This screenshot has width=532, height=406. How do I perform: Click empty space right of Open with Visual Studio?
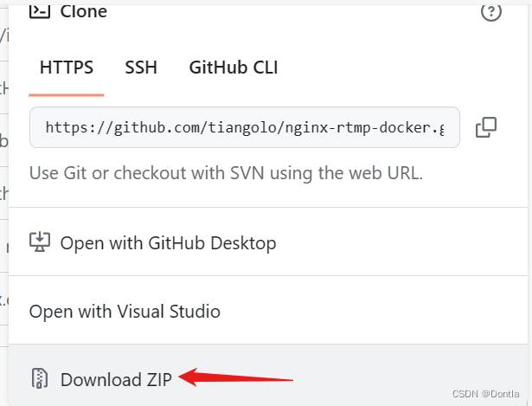(x=373, y=311)
